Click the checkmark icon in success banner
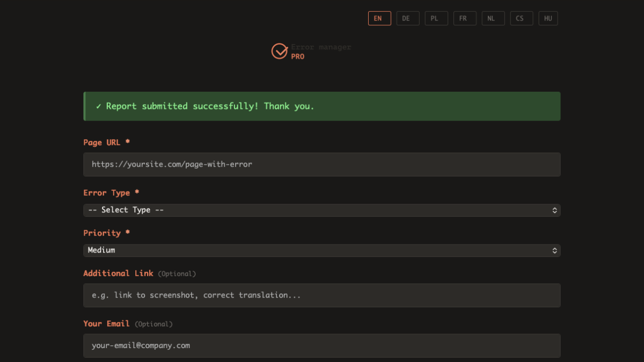The height and width of the screenshot is (362, 644). click(x=98, y=106)
